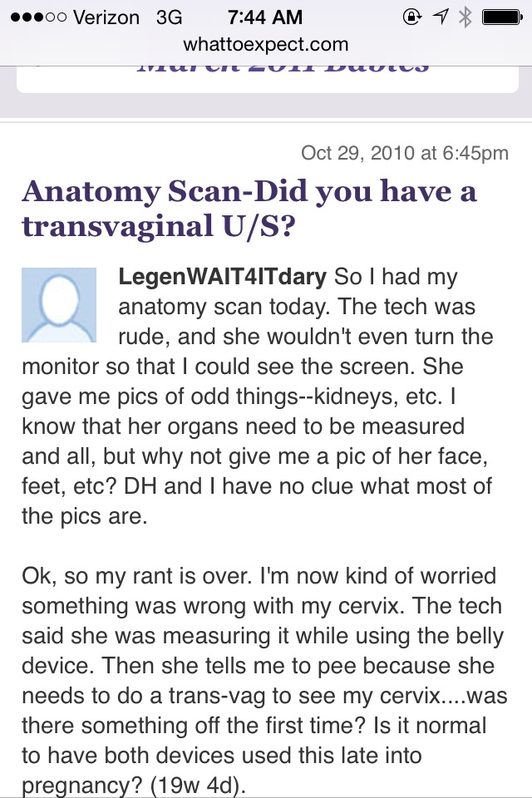Tap the 7:44 AM status bar clock
Viewport: 532px width, 798px height.
(265, 17)
